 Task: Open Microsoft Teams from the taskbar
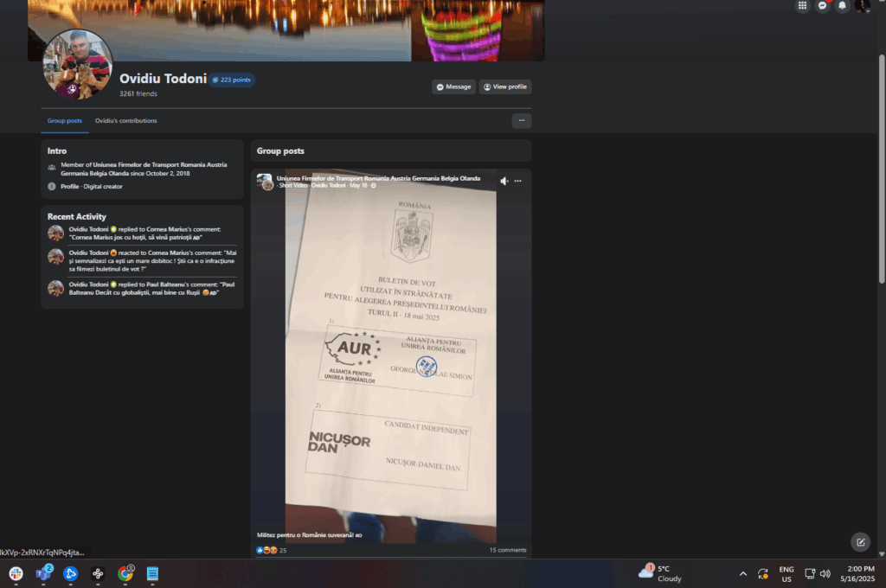[43, 574]
